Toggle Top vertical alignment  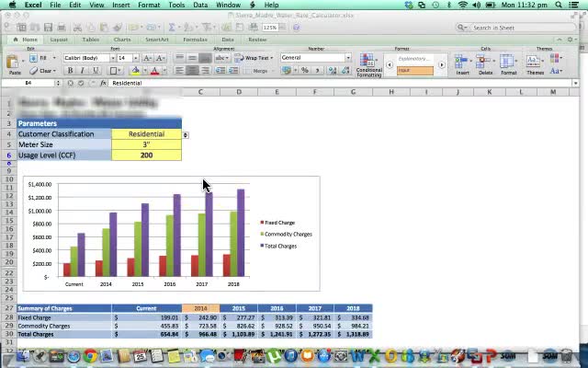180,58
